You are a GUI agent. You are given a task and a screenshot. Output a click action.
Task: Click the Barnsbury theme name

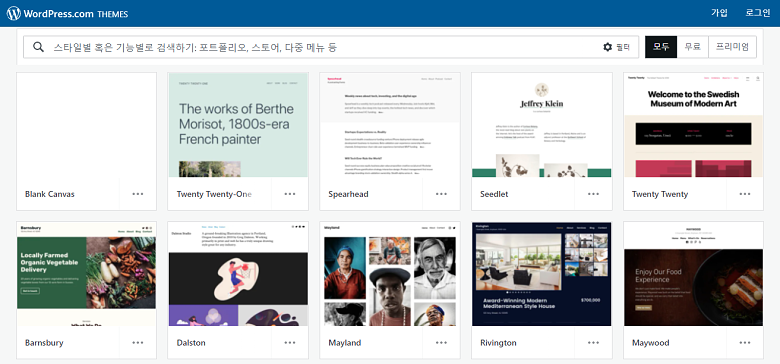point(44,343)
